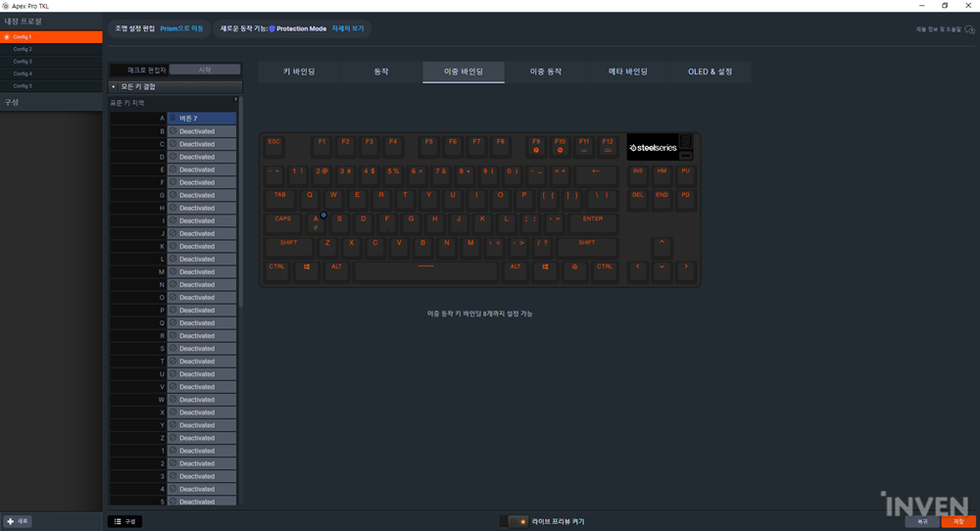Select the F10 key with media icon

(x=560, y=146)
